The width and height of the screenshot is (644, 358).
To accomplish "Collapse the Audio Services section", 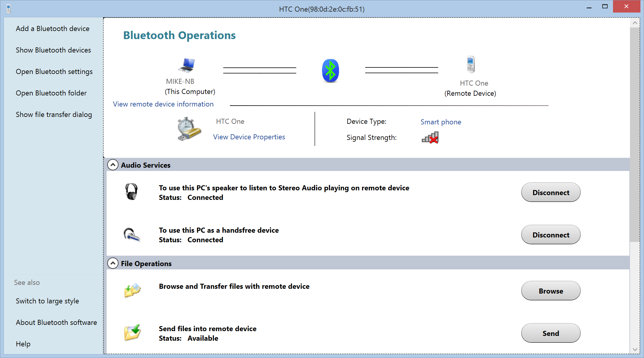I will coord(113,165).
